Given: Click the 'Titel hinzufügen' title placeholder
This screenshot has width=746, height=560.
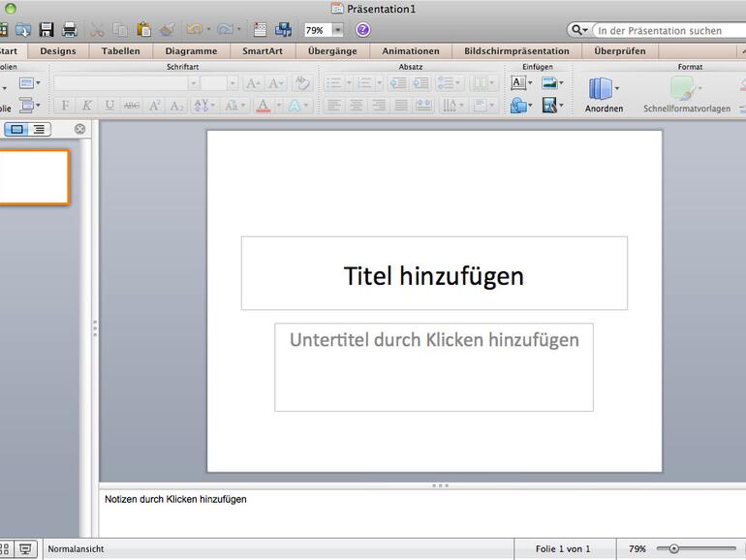Looking at the screenshot, I should (434, 275).
